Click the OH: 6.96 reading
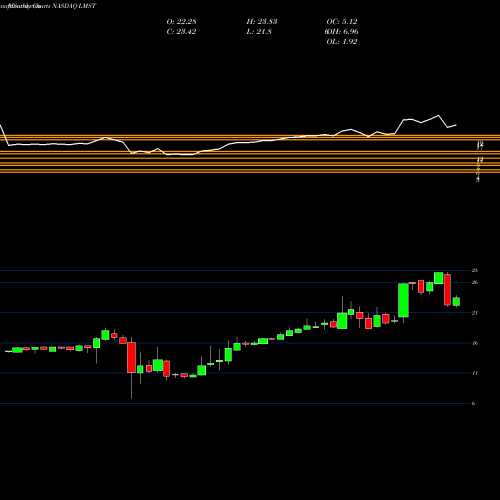 pos(342,32)
